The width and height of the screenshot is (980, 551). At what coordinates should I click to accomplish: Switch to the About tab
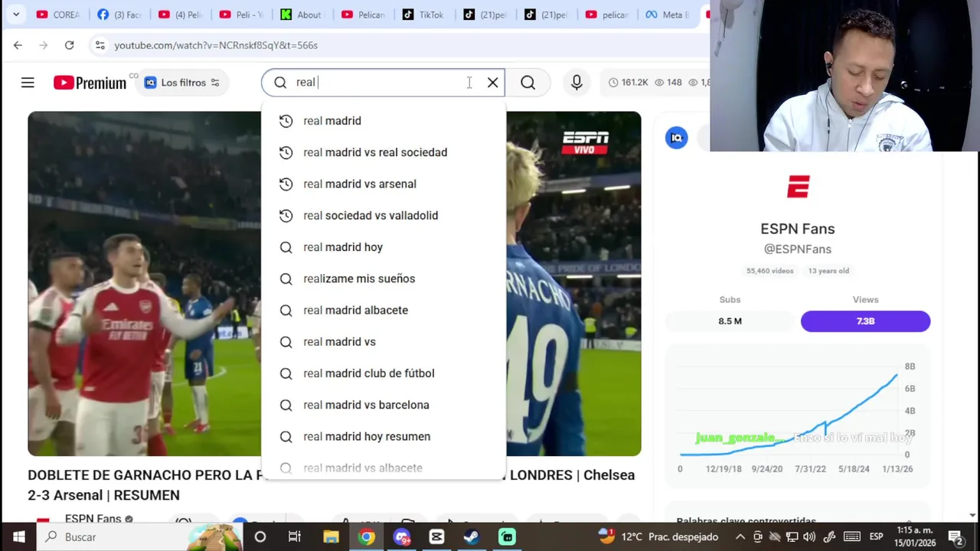[x=302, y=15]
